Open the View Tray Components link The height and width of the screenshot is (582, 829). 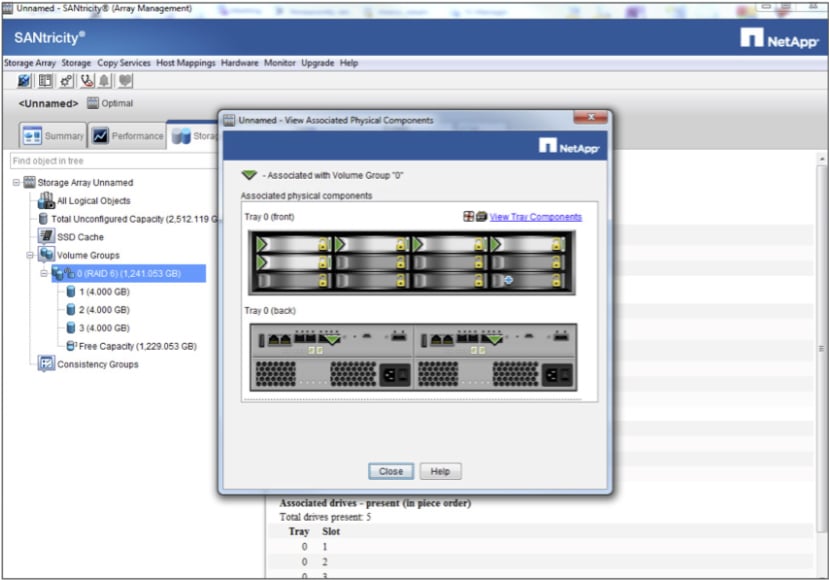click(536, 217)
